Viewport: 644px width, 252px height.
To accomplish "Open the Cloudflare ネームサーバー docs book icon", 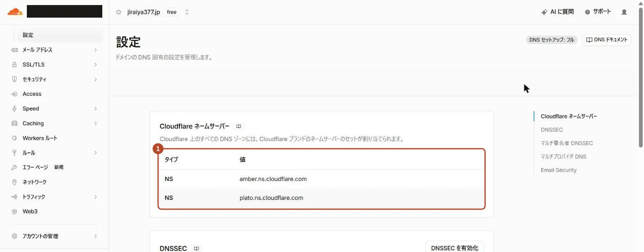I will [x=239, y=126].
